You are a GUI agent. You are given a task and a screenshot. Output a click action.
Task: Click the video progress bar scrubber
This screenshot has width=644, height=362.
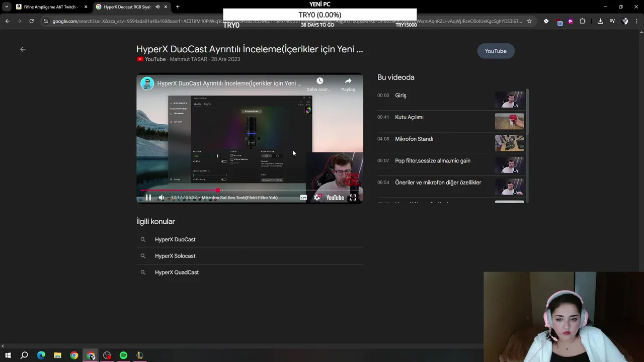[218, 190]
